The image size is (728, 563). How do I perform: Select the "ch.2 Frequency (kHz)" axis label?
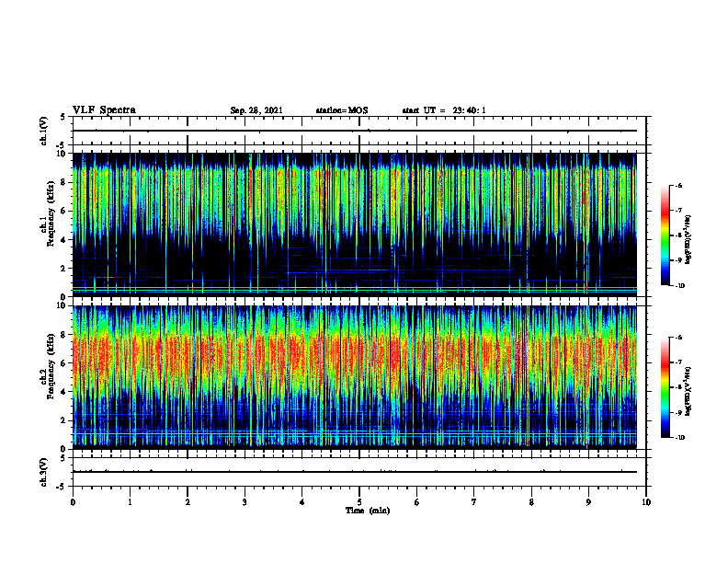click(x=48, y=366)
